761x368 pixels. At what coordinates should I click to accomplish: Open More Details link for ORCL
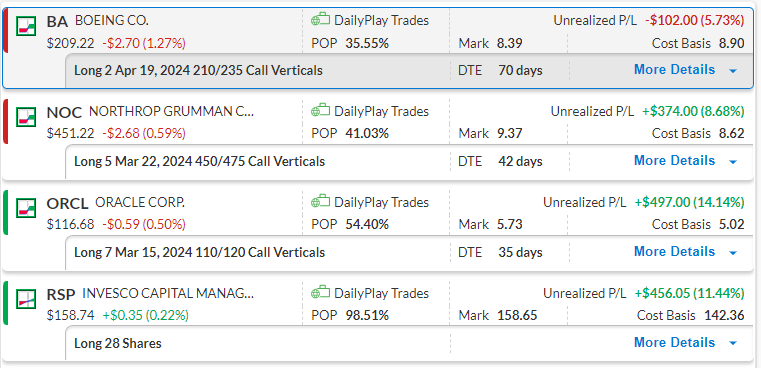(x=674, y=252)
